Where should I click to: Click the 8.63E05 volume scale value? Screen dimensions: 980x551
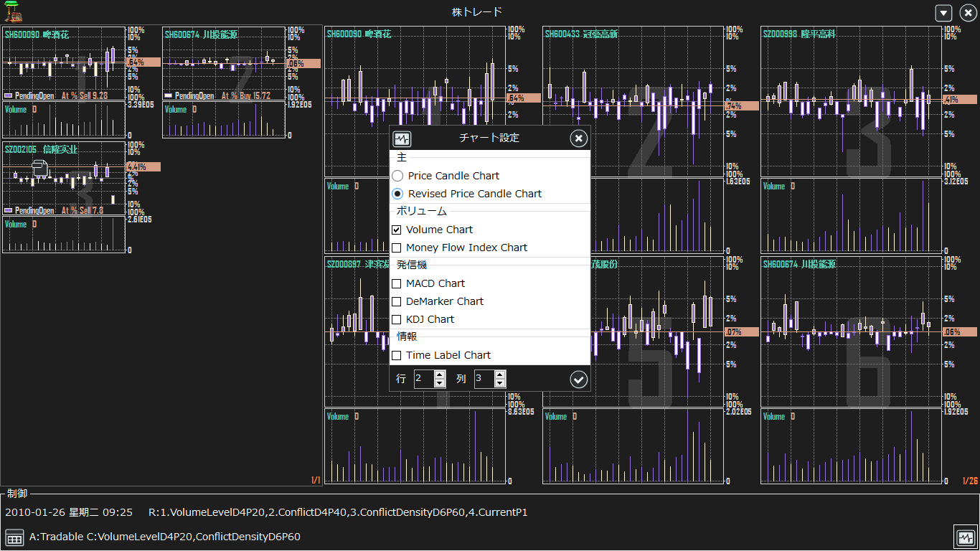(x=521, y=413)
